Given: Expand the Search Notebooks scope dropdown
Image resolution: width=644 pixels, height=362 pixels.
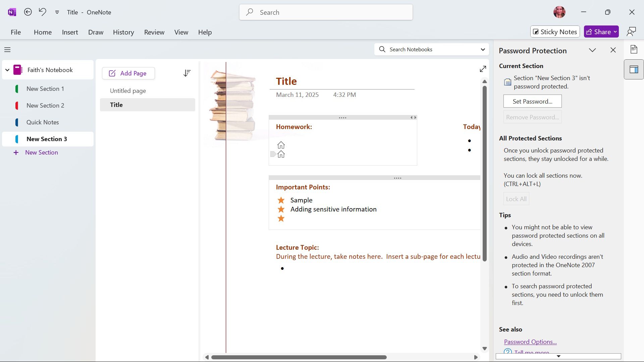Looking at the screenshot, I should [x=483, y=50].
